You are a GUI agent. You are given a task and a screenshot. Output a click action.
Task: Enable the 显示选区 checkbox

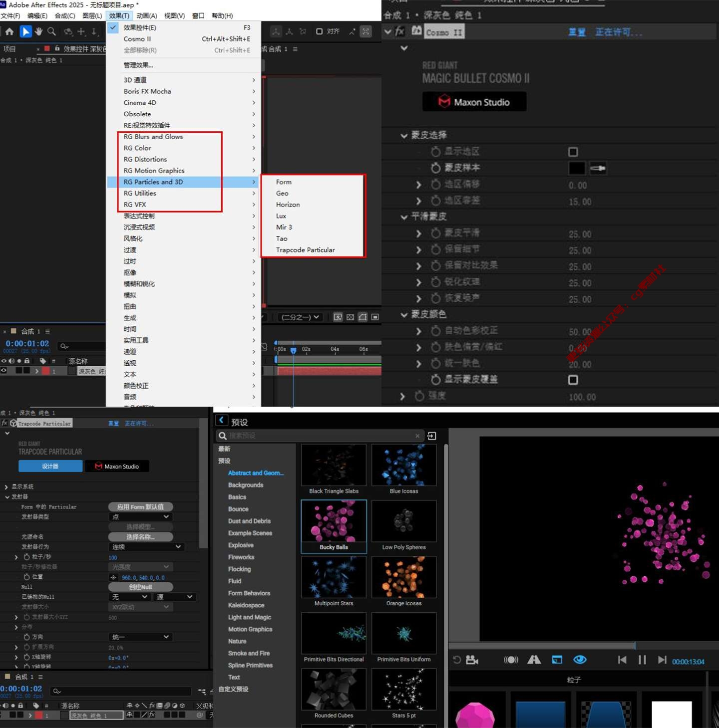point(573,152)
